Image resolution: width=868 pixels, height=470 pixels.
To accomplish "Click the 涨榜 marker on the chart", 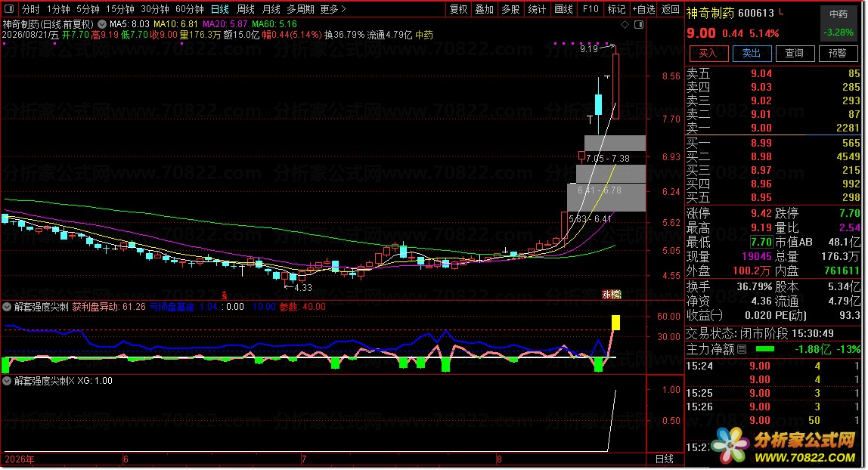I will point(612,295).
